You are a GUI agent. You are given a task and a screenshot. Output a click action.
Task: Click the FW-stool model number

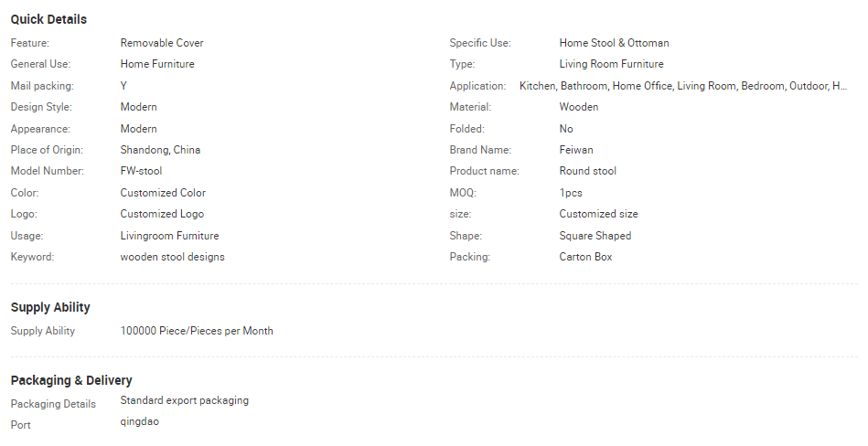141,171
